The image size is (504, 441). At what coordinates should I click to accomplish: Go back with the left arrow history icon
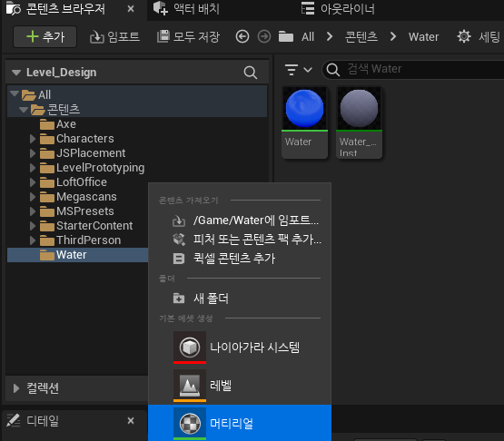click(x=242, y=36)
